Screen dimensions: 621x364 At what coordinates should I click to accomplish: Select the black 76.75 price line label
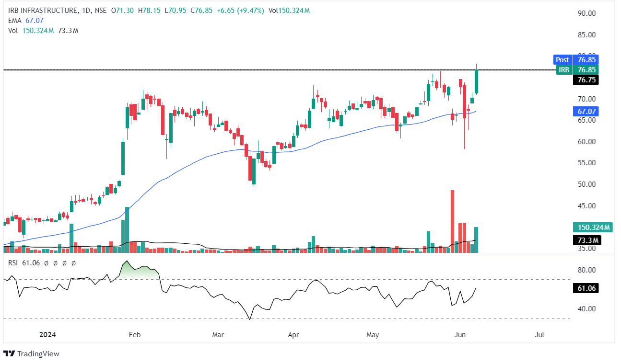click(x=586, y=80)
